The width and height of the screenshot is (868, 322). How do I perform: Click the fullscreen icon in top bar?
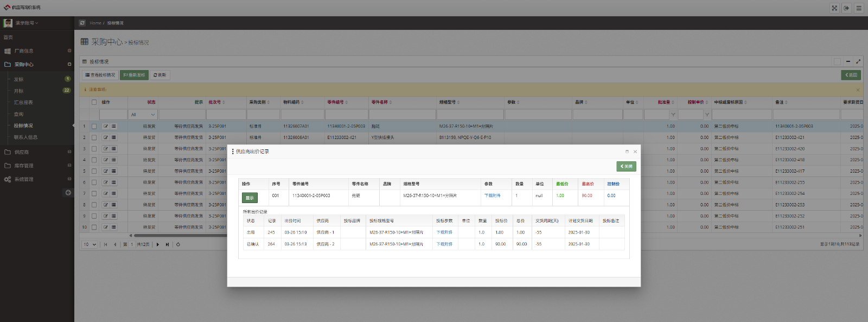tap(834, 8)
